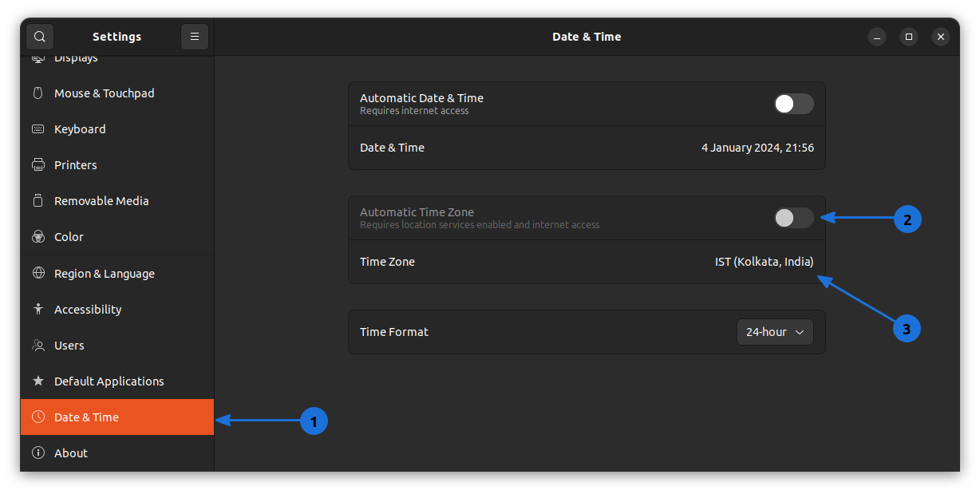Select Printers in the sidebar

coord(117,165)
